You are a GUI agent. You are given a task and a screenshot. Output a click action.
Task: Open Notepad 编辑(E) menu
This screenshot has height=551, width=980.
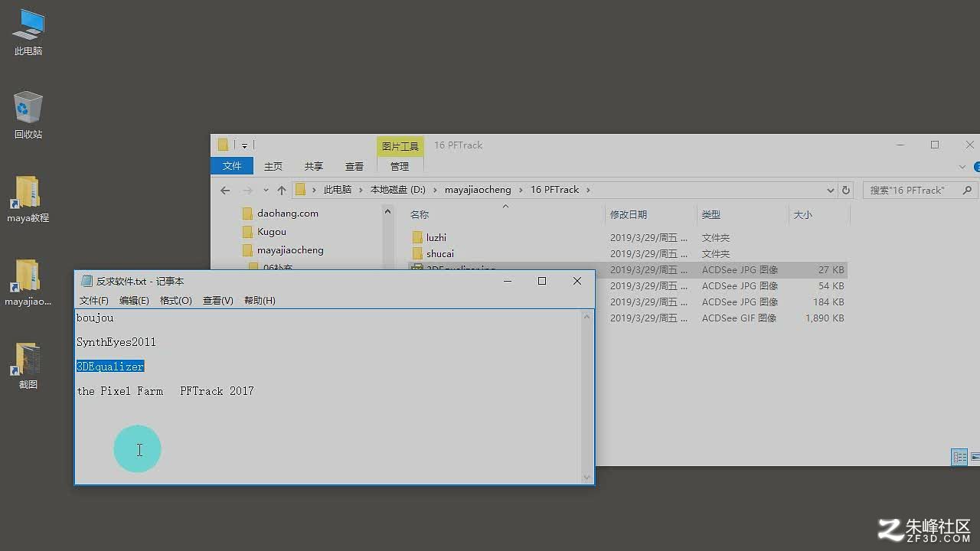pos(134,301)
